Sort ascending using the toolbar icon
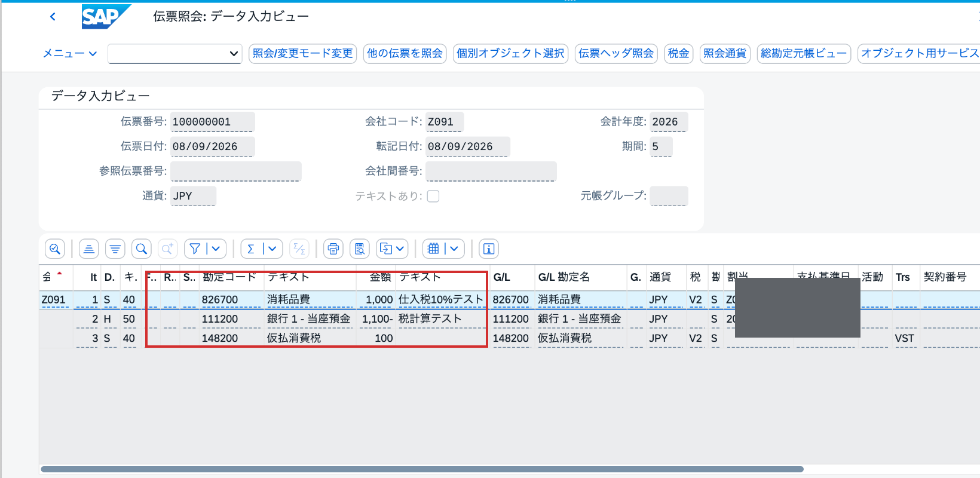Screen dimensions: 980x478 [x=89, y=249]
